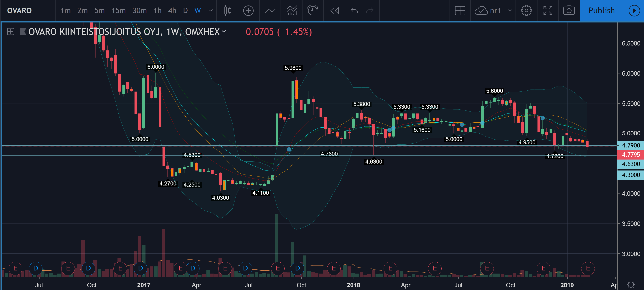Undo last action with the undo arrow

(x=354, y=10)
